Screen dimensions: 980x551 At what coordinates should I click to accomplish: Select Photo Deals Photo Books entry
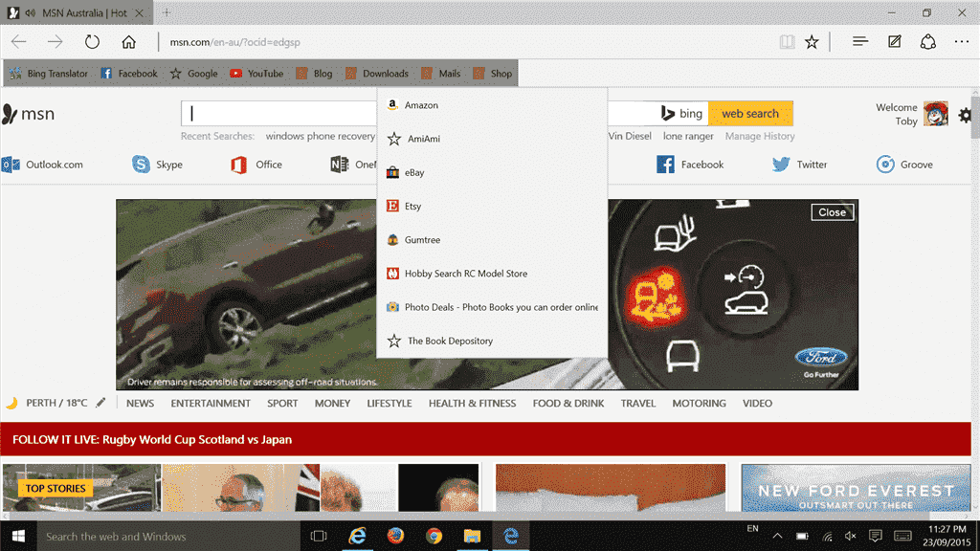492,307
